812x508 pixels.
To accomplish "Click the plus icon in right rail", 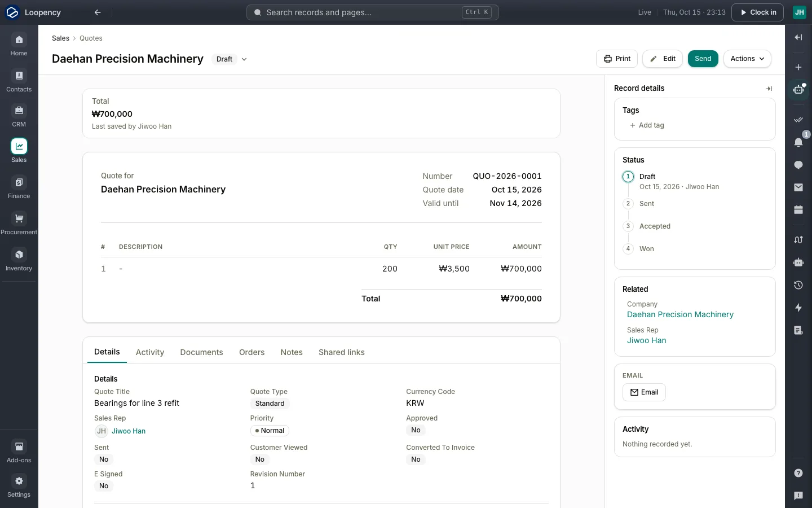I will click(798, 67).
